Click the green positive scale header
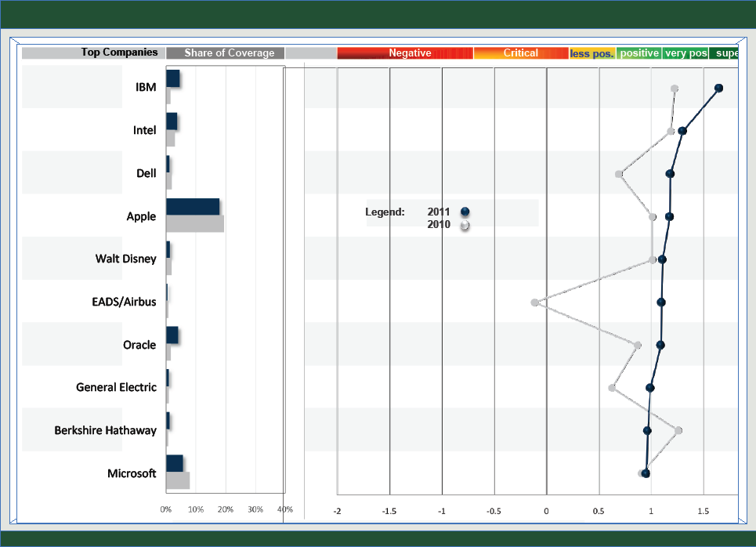This screenshot has width=756, height=547. click(639, 53)
